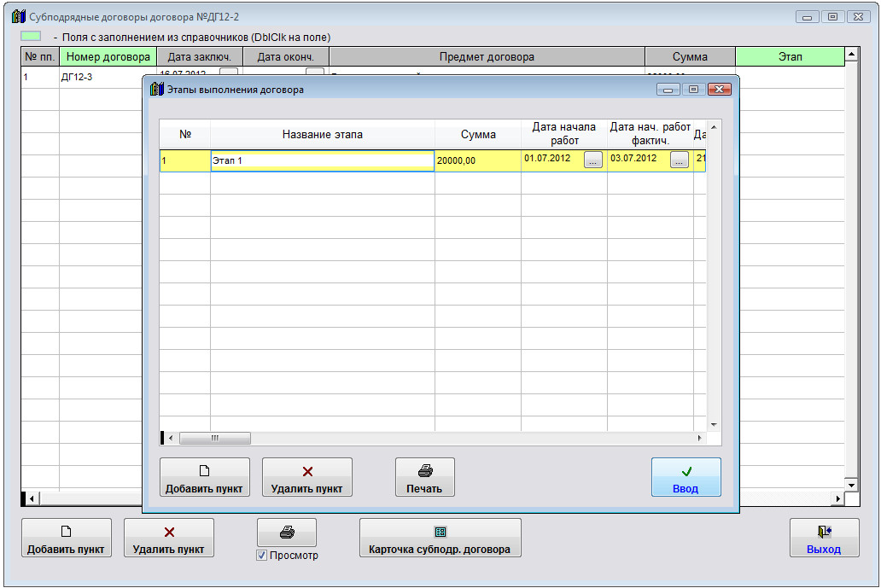Click the dialog grid scroll-up arrow

coord(714,127)
